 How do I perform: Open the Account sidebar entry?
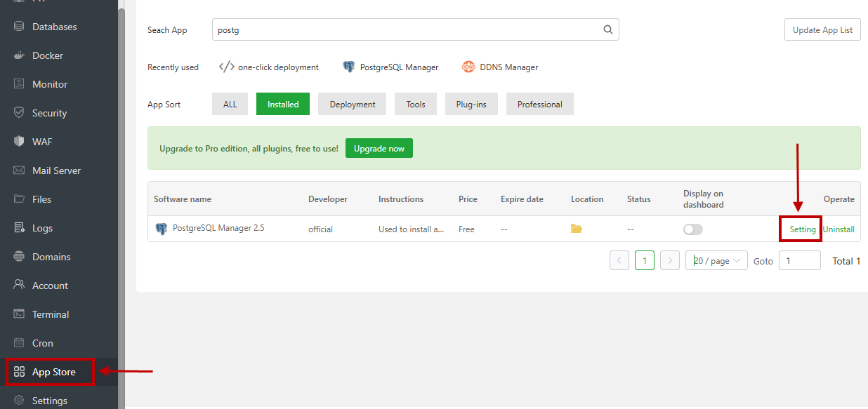click(x=50, y=286)
